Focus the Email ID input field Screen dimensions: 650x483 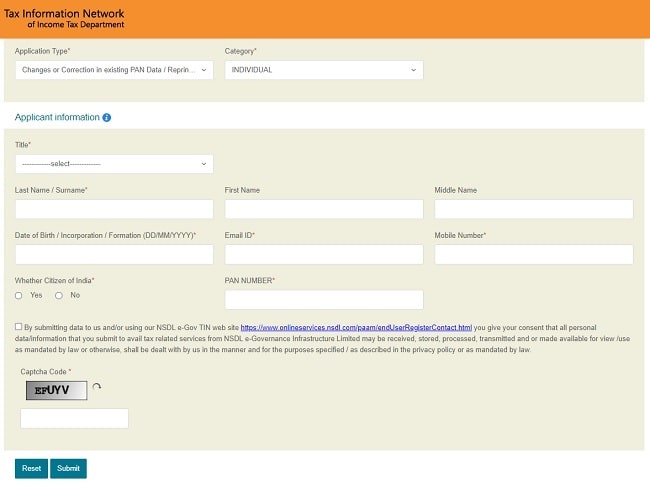tap(324, 254)
